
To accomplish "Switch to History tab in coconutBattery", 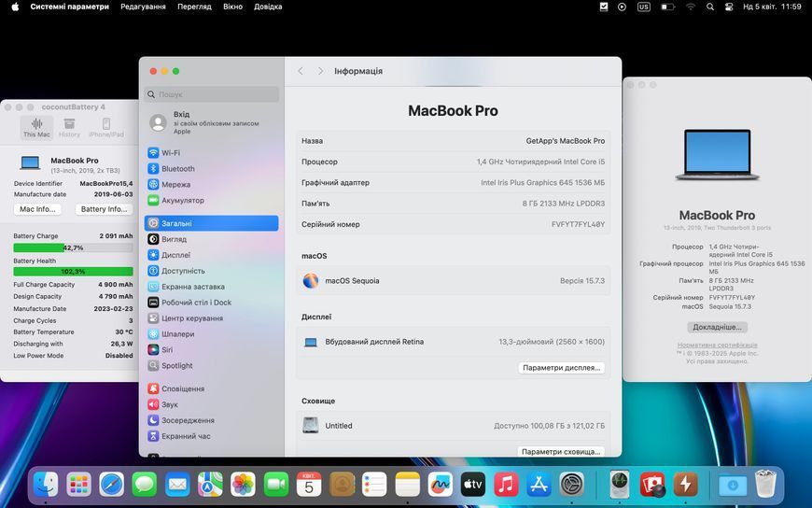I will pos(69,128).
